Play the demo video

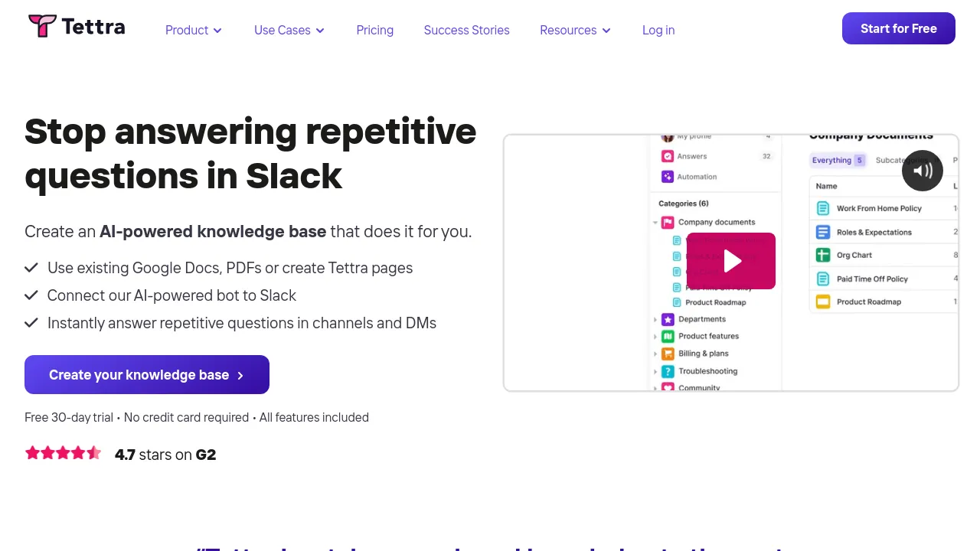(x=731, y=261)
